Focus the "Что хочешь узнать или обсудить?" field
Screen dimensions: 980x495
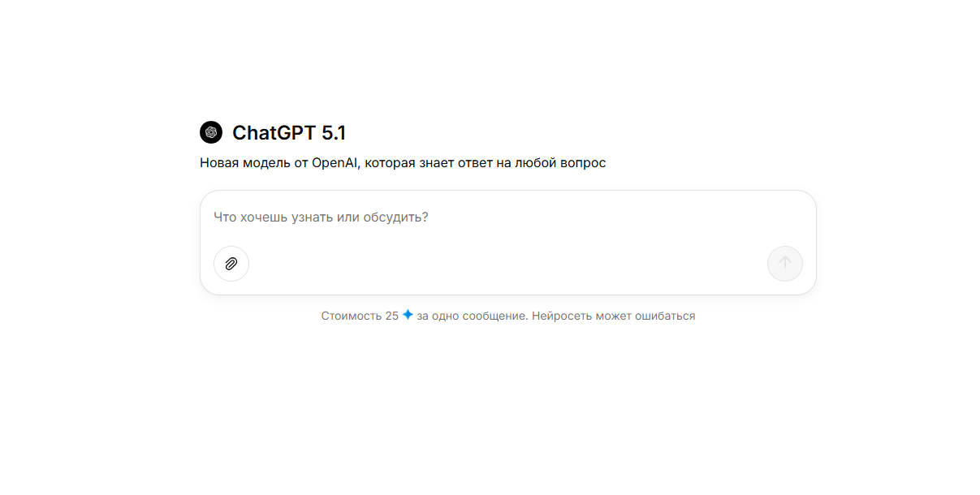[x=508, y=217]
